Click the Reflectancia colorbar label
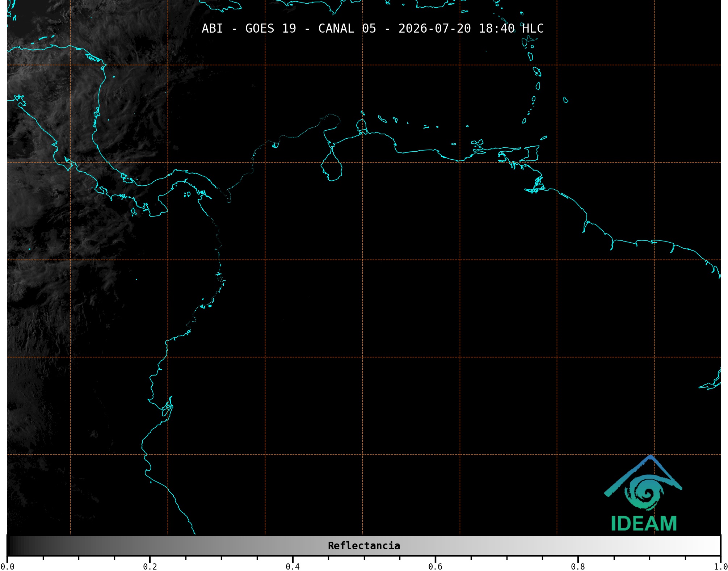Image resolution: width=728 pixels, height=571 pixels. pos(364,546)
